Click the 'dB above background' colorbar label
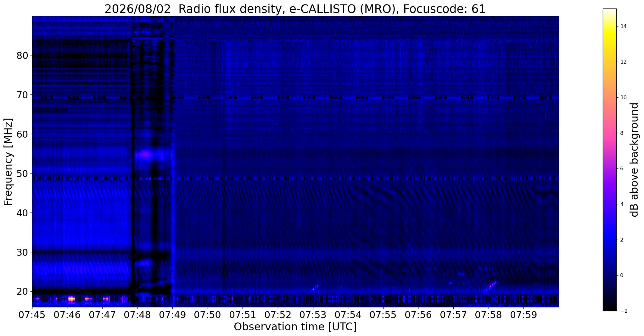Image resolution: width=644 pixels, height=336 pixels. click(x=635, y=160)
